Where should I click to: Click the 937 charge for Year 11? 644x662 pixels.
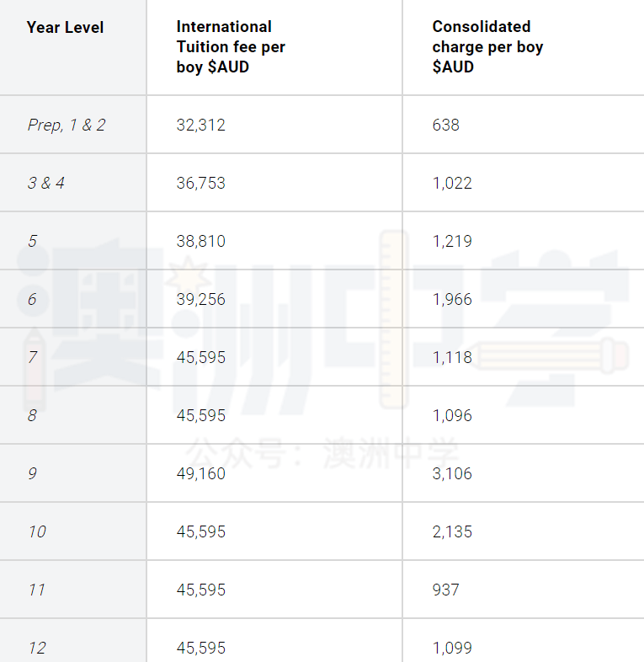click(x=445, y=590)
